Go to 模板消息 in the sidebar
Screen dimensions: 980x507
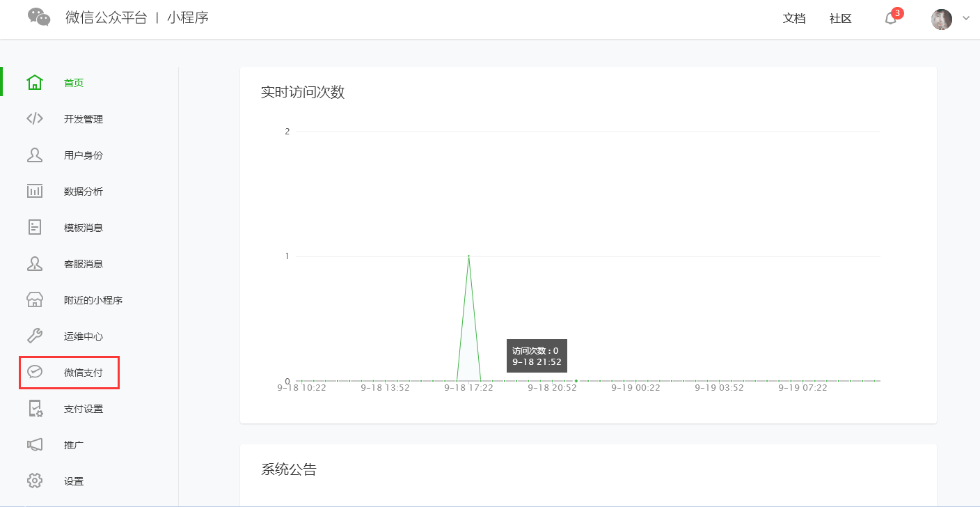(x=83, y=228)
